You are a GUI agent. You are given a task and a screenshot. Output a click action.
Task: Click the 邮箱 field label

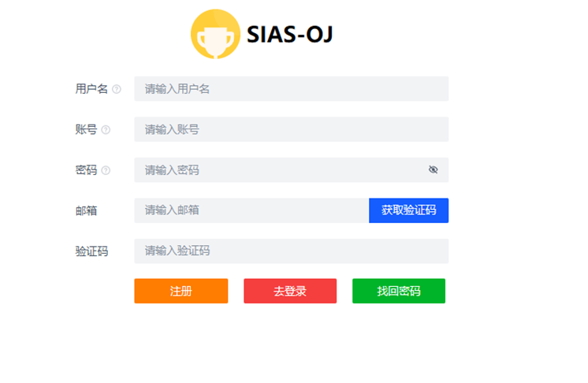tap(86, 210)
